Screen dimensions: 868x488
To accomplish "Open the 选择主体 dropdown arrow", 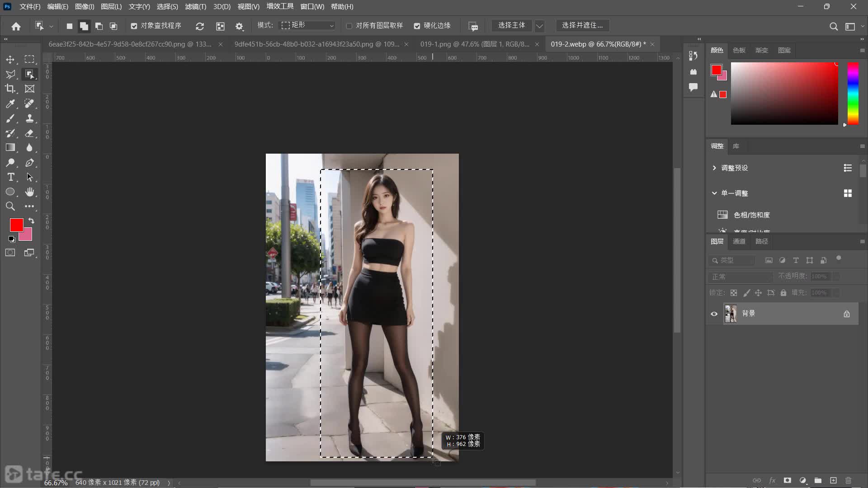I will (x=539, y=26).
